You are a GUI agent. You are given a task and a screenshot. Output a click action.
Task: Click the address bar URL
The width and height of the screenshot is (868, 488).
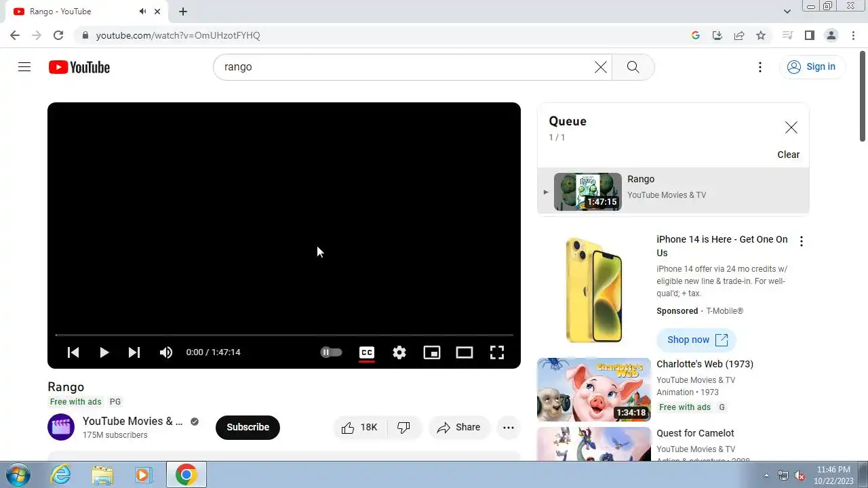[x=178, y=35]
